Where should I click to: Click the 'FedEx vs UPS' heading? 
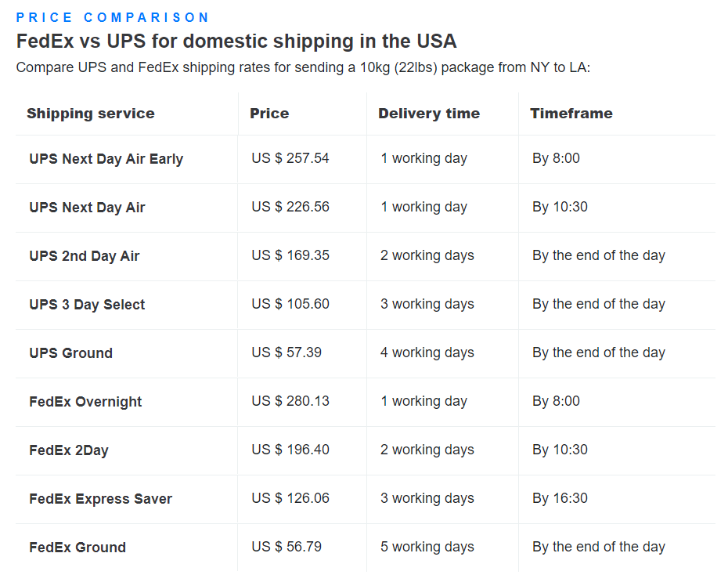(x=236, y=42)
